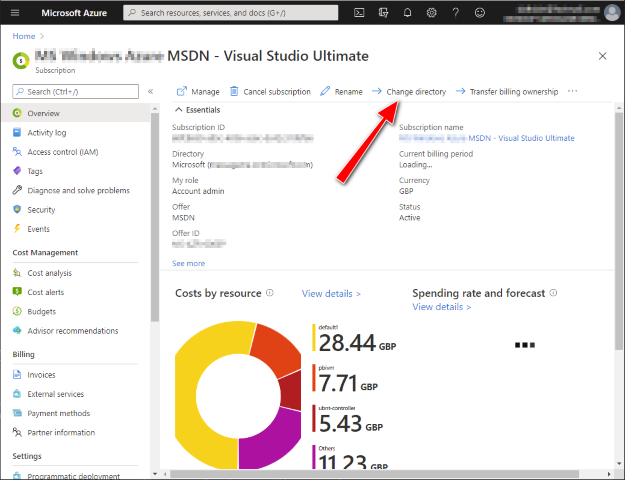
Task: Click the Rename command
Action: 341,92
